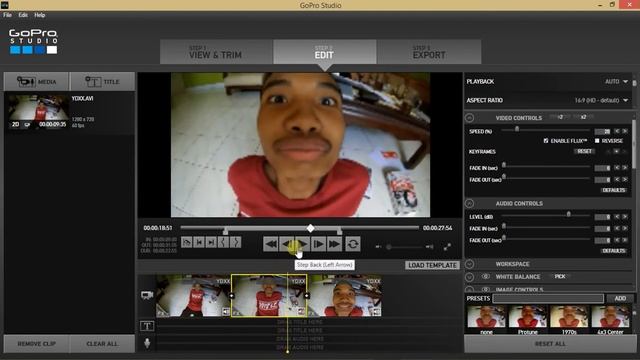The height and width of the screenshot is (360, 640).
Task: Toggle White Balance eye visibility icon
Action: [x=486, y=276]
